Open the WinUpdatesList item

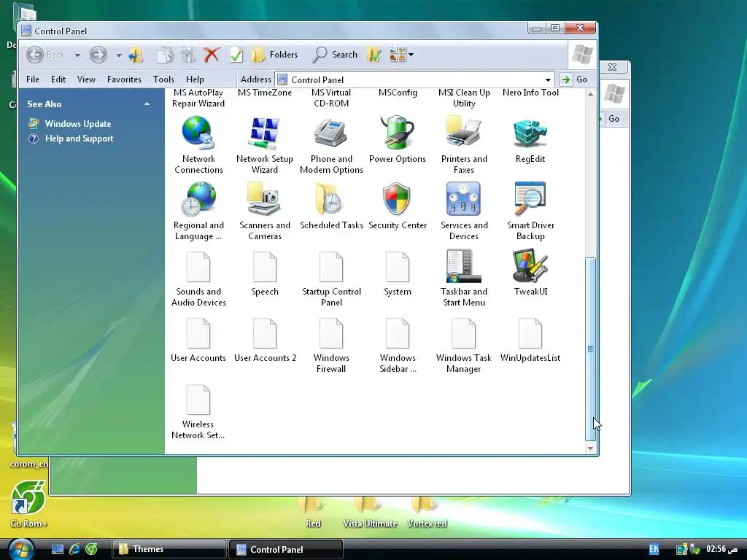pos(530,340)
